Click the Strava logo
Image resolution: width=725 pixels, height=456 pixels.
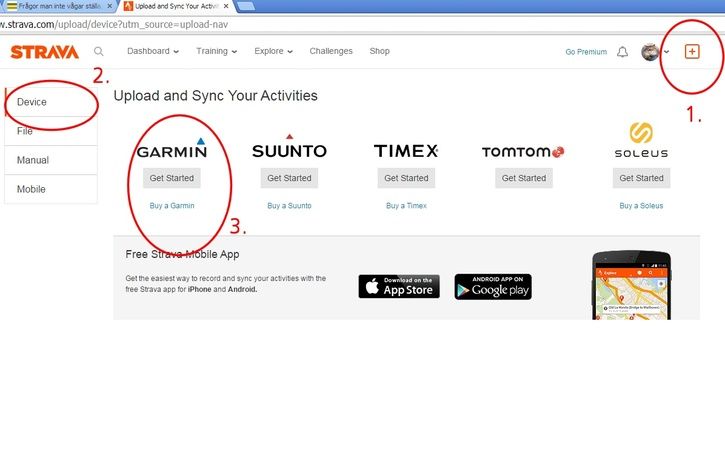pyautogui.click(x=44, y=52)
